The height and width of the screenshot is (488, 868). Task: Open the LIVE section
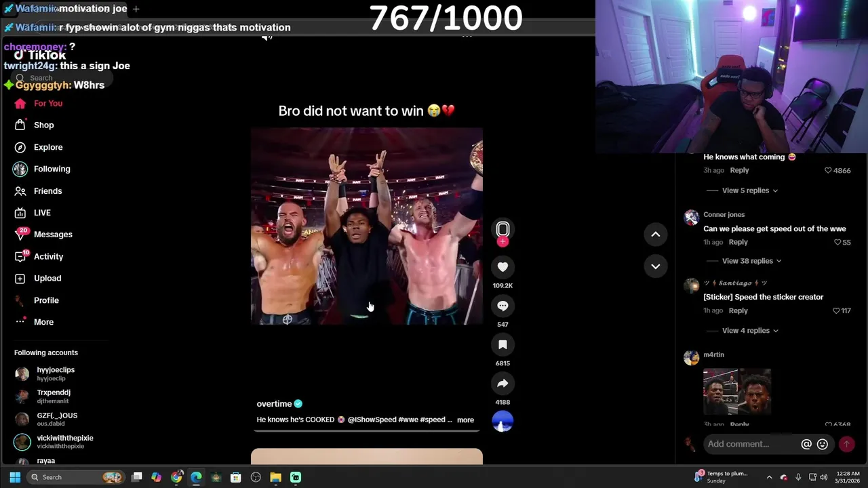coord(33,213)
